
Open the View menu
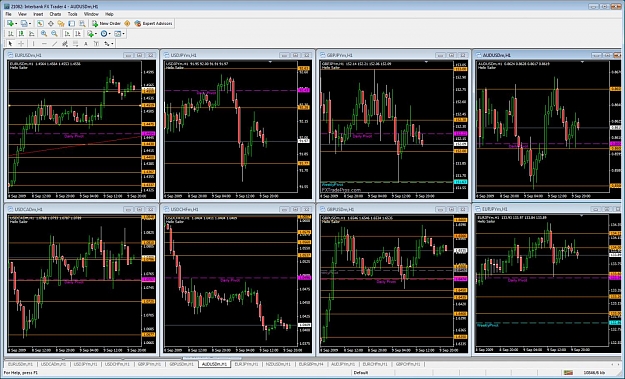tap(22, 14)
